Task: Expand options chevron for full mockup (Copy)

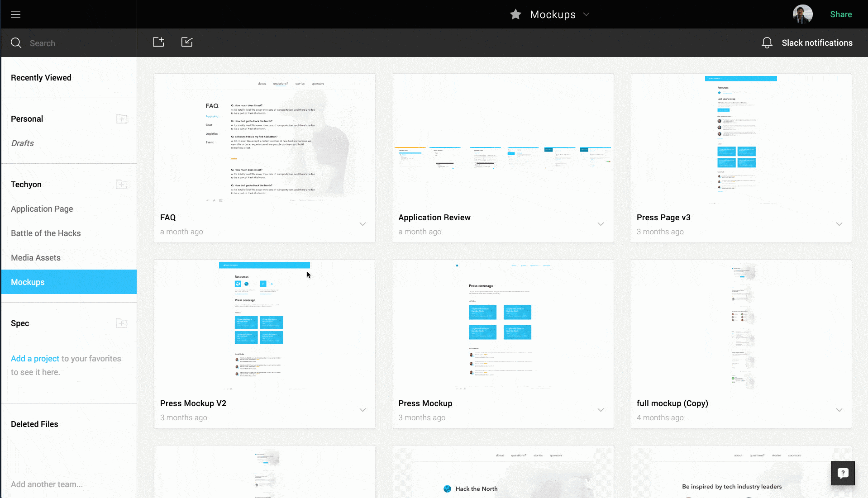Action: pyautogui.click(x=839, y=410)
